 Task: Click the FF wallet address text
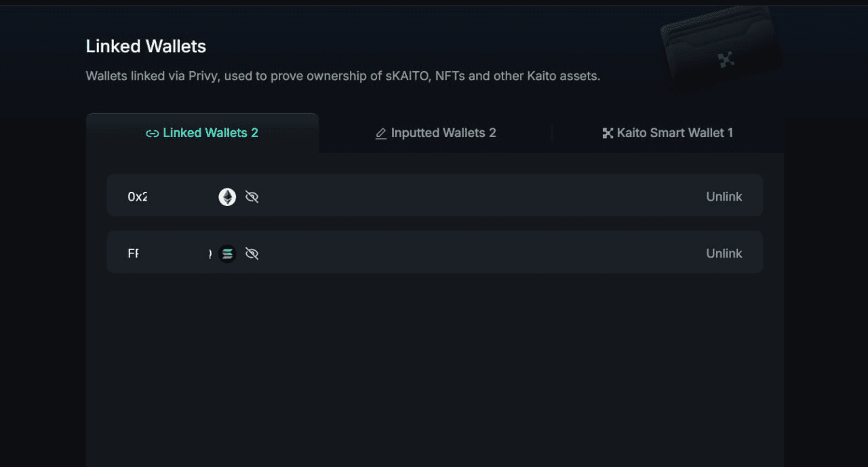coord(134,253)
